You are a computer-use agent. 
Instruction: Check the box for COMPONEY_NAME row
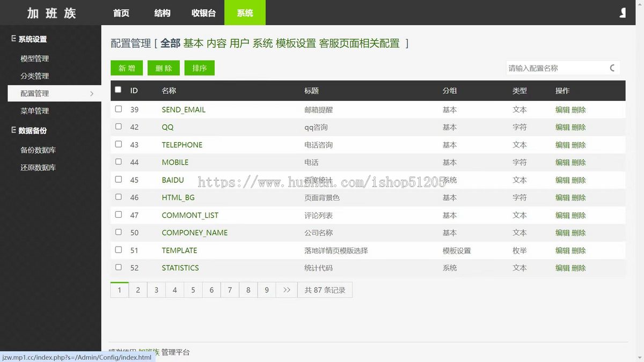point(118,232)
